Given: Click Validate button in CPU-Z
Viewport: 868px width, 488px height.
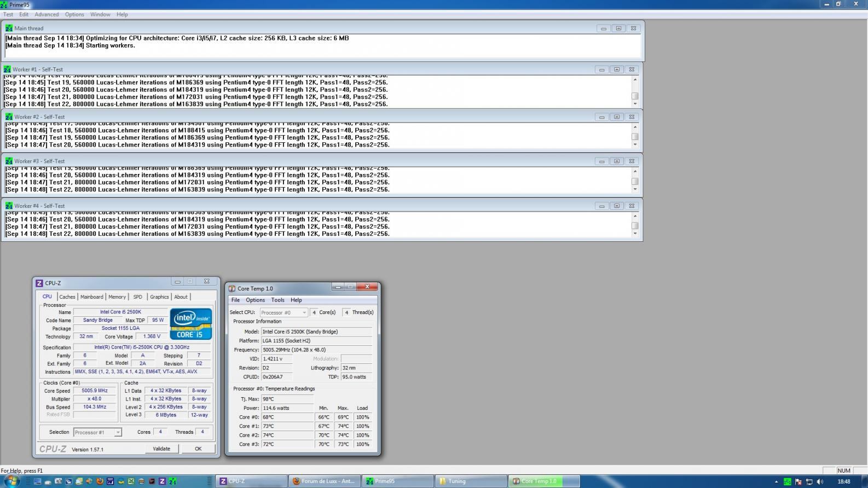Looking at the screenshot, I should tap(161, 449).
